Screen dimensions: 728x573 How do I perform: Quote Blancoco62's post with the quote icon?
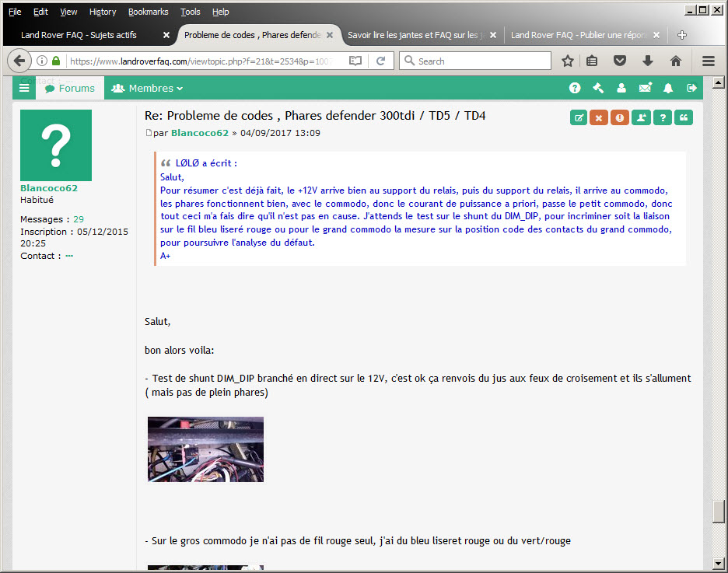tap(684, 117)
